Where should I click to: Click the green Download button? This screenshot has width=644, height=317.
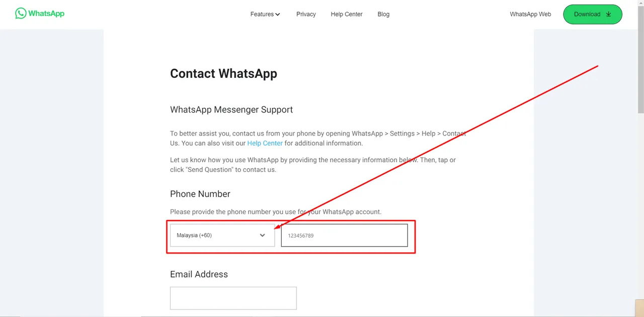click(x=593, y=14)
